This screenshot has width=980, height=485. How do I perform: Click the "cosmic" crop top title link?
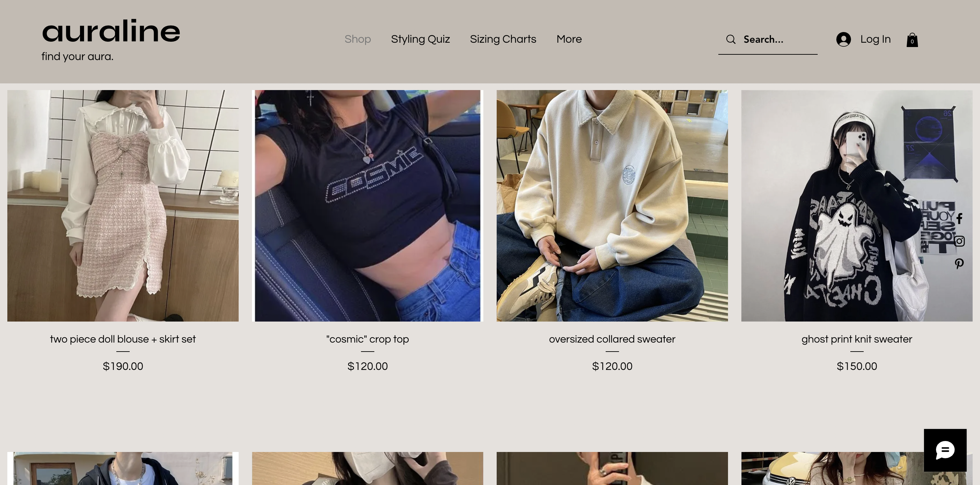tap(367, 339)
